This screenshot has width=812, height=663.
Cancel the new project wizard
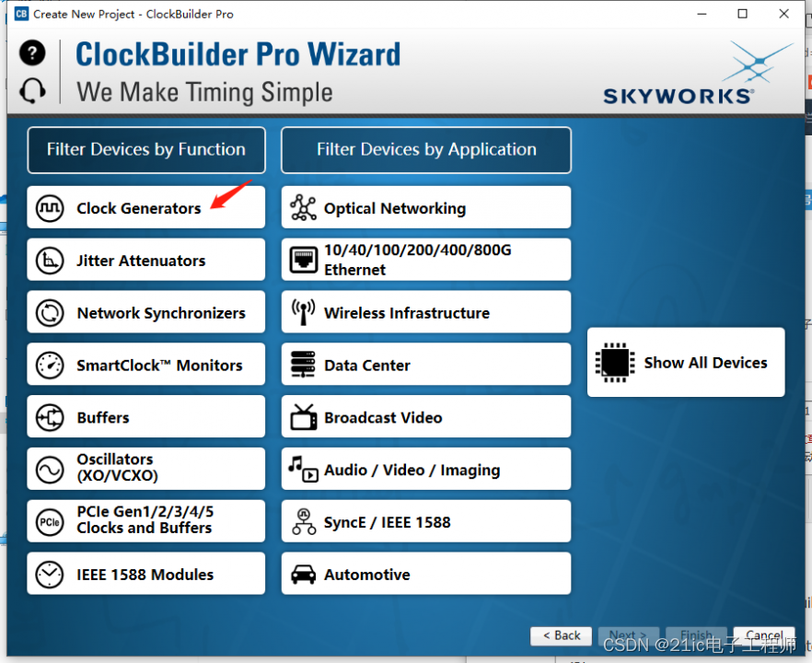(x=764, y=636)
